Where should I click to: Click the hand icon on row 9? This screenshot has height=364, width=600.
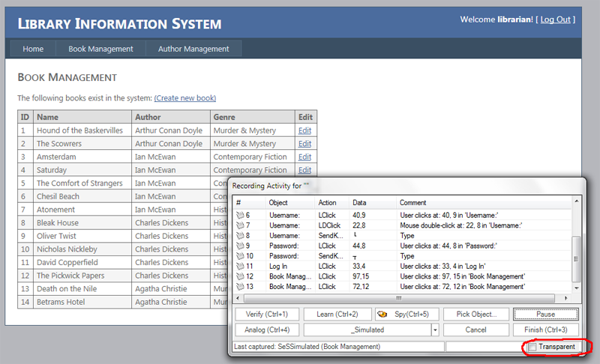pos(240,245)
